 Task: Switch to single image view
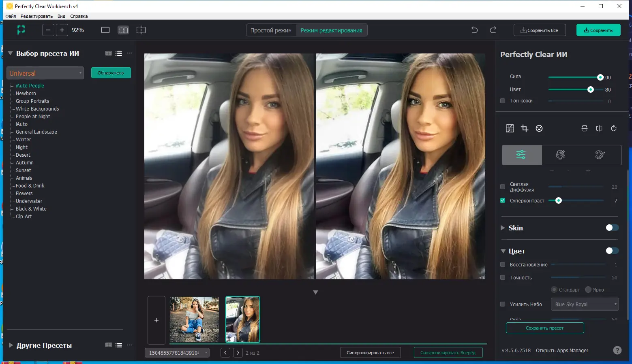[x=105, y=30]
